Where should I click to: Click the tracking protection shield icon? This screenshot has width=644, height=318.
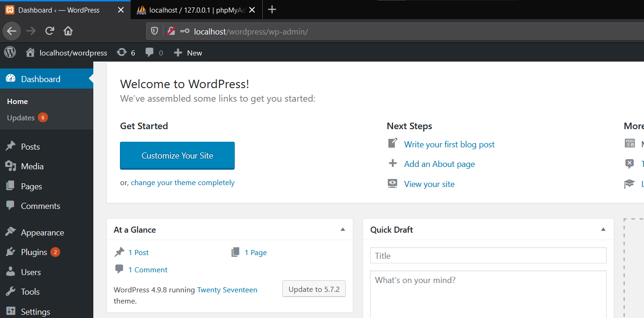pos(154,31)
